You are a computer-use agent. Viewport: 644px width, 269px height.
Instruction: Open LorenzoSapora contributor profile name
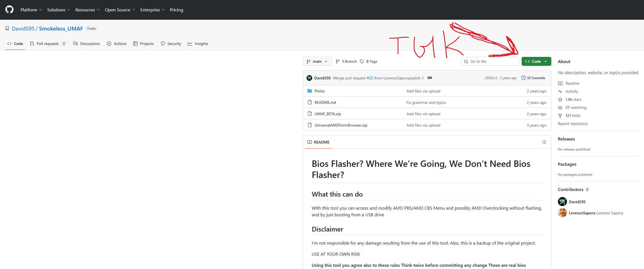coord(582,213)
